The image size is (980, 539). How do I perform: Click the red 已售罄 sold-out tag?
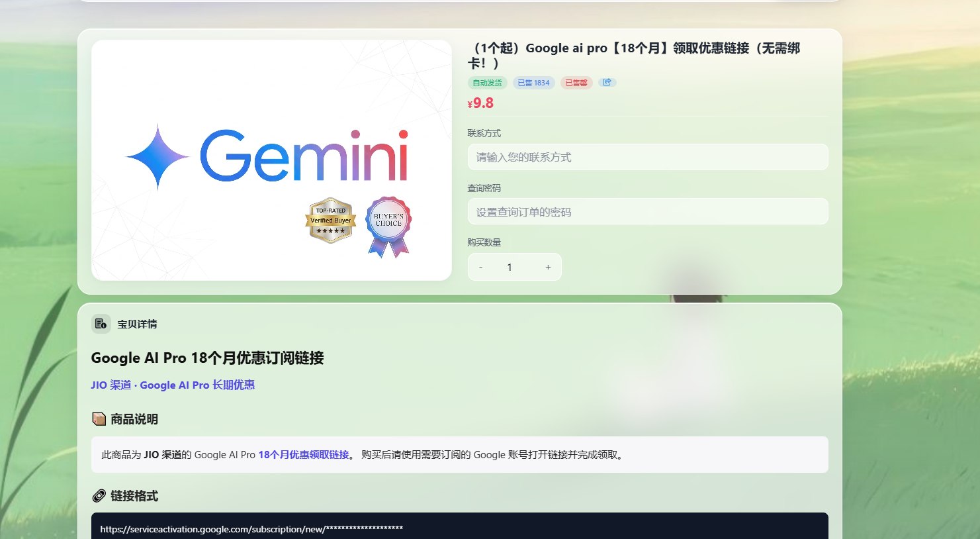click(x=576, y=83)
